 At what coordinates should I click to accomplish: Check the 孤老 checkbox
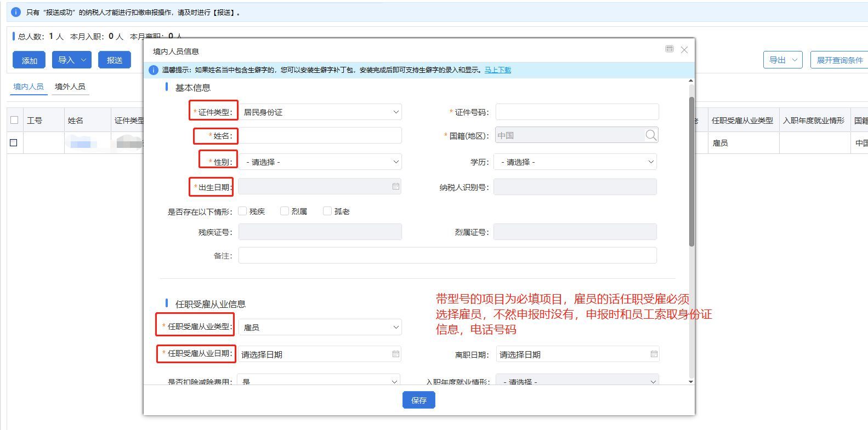(327, 211)
